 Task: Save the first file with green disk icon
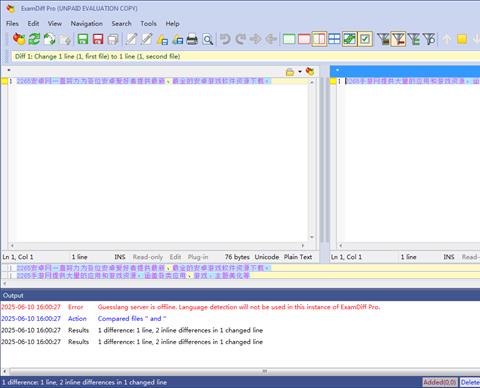[83, 39]
